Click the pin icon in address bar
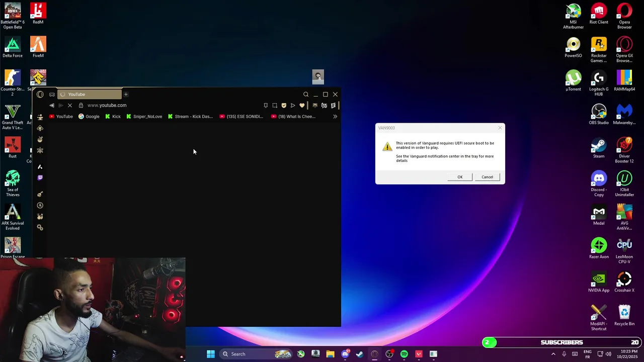Screen dimensions: 644x362 click(x=266, y=105)
